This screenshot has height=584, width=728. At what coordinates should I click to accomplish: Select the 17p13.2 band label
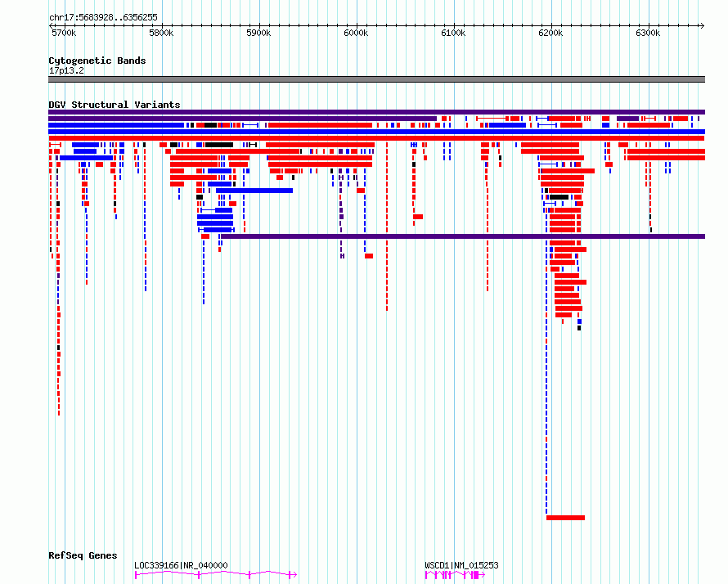click(x=66, y=70)
